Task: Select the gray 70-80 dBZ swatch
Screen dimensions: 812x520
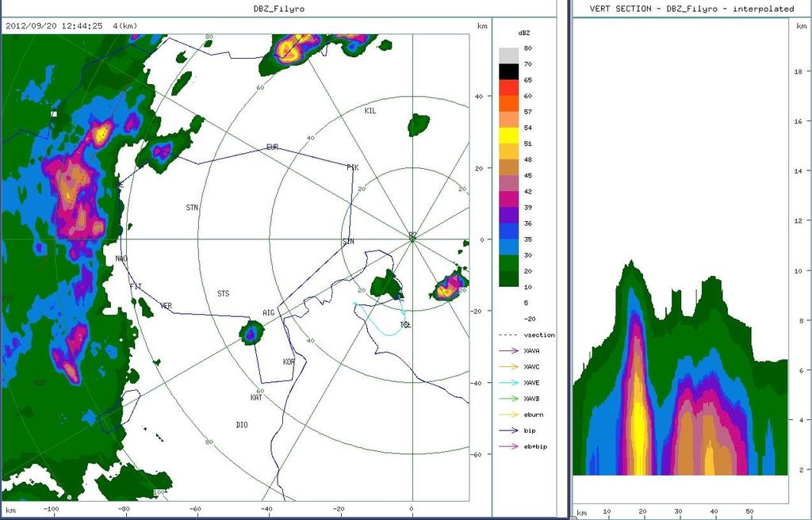Action: coord(508,56)
